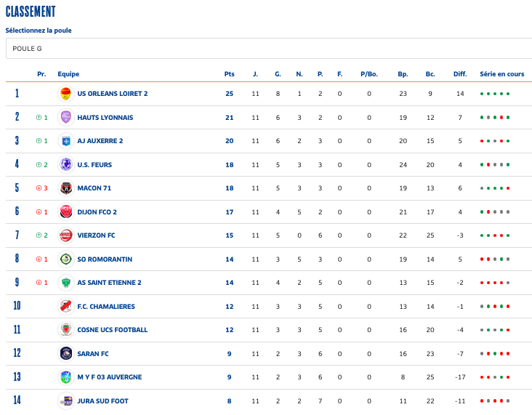Image resolution: width=532 pixels, height=415 pixels.
Task: Click the Série en cours column header
Action: pyautogui.click(x=501, y=74)
